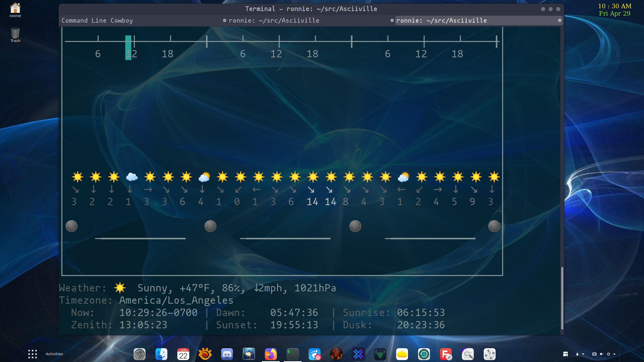Open System Settings gear icon in dock
This screenshot has height=362, width=644.
point(139,354)
